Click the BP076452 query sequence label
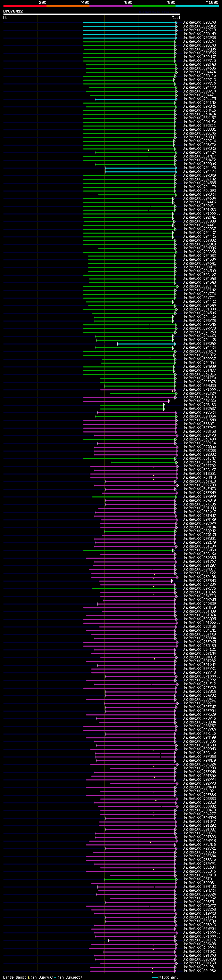The image size is (222, 980). (13, 11)
